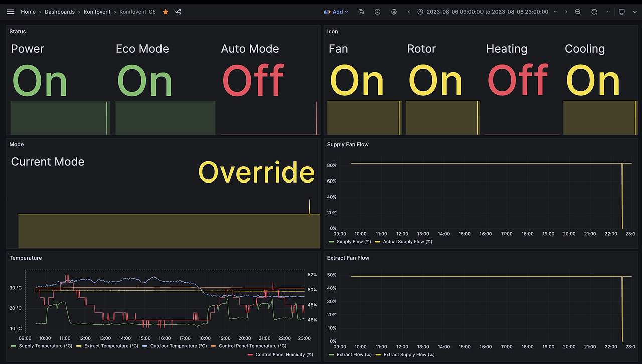The height and width of the screenshot is (364, 642).
Task: Click the 80% axis label in Supply Fan Flow
Action: (x=331, y=165)
